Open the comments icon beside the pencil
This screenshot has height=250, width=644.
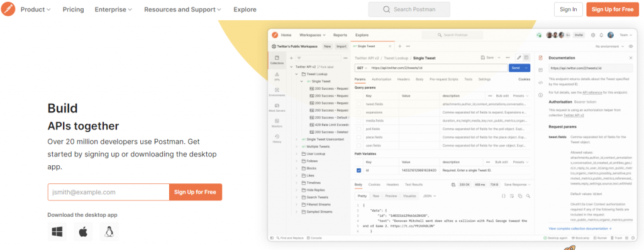coord(526,58)
